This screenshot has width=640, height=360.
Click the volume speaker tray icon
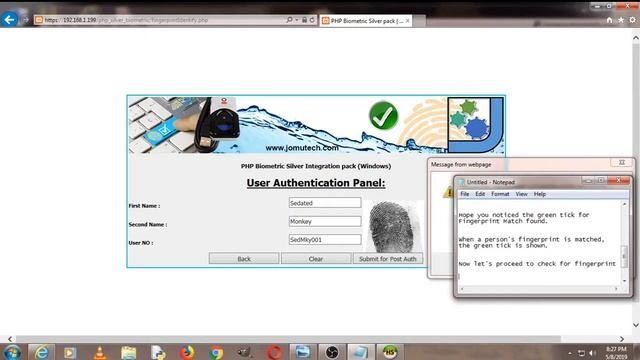tap(592, 353)
